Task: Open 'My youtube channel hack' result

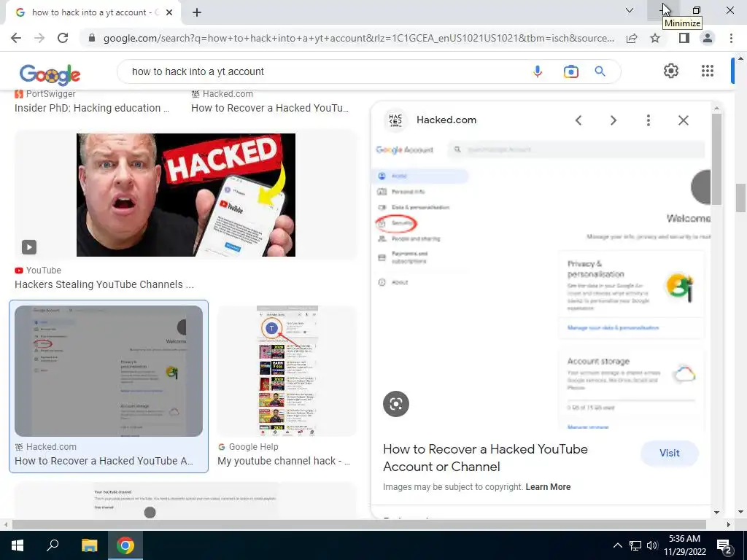Action: 284,461
